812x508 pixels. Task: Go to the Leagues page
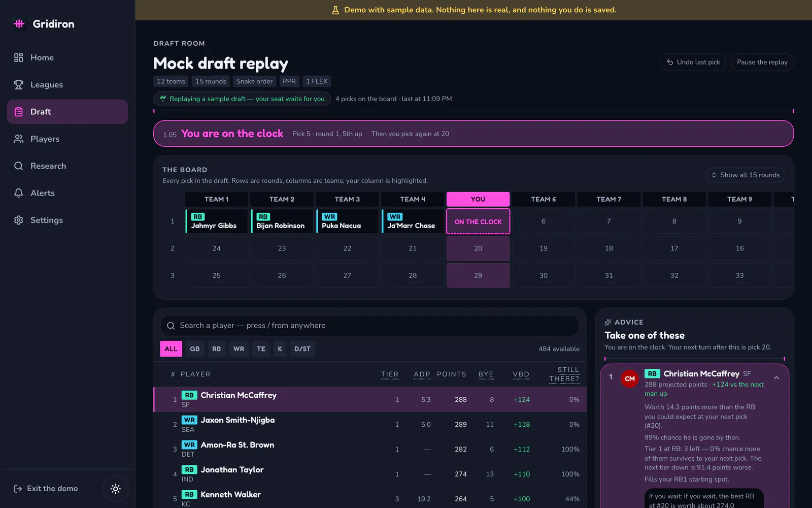(67, 85)
